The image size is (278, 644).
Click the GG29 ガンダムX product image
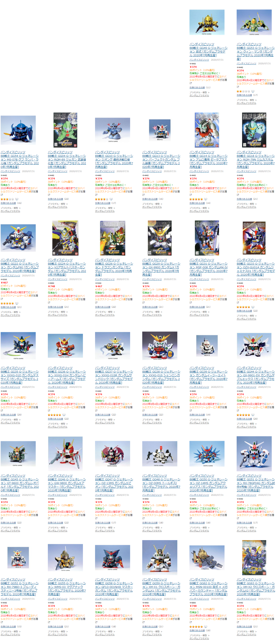pyautogui.click(x=160, y=238)
